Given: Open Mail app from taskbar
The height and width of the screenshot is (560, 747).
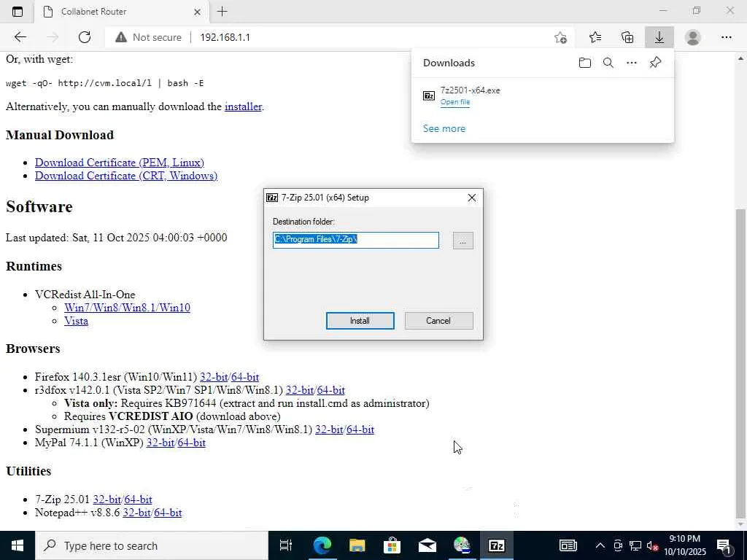Looking at the screenshot, I should 427,545.
